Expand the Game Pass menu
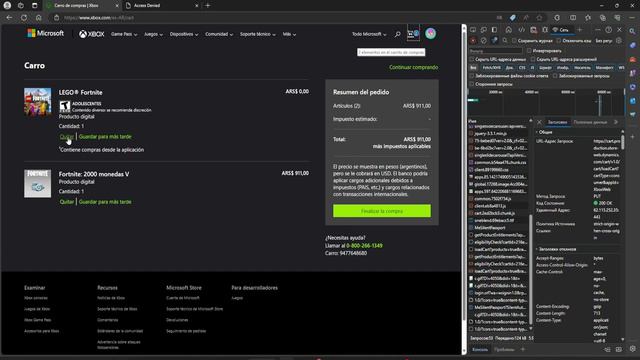This screenshot has width=640, height=360. [124, 34]
